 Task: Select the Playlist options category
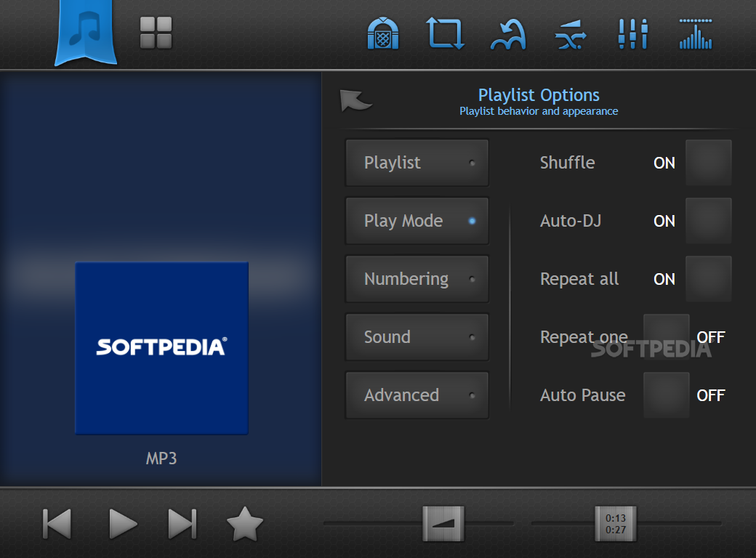[x=417, y=163]
